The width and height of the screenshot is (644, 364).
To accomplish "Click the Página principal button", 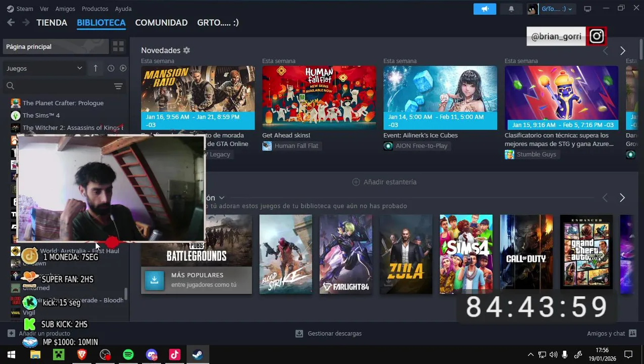I will click(x=55, y=47).
